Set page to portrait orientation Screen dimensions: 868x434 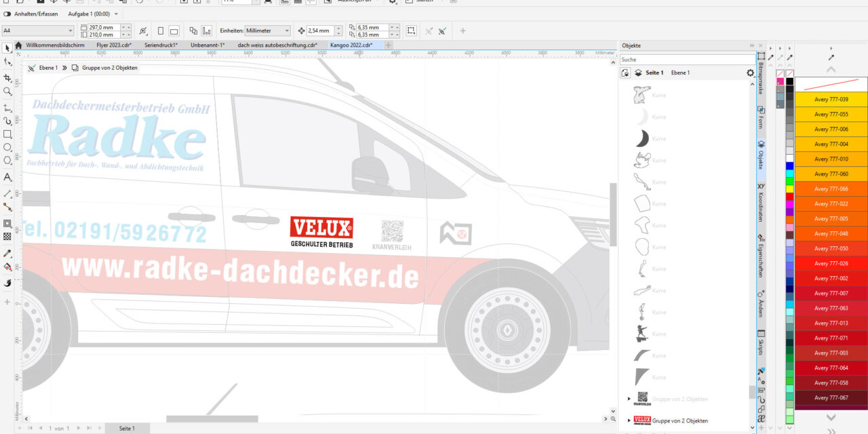[160, 31]
